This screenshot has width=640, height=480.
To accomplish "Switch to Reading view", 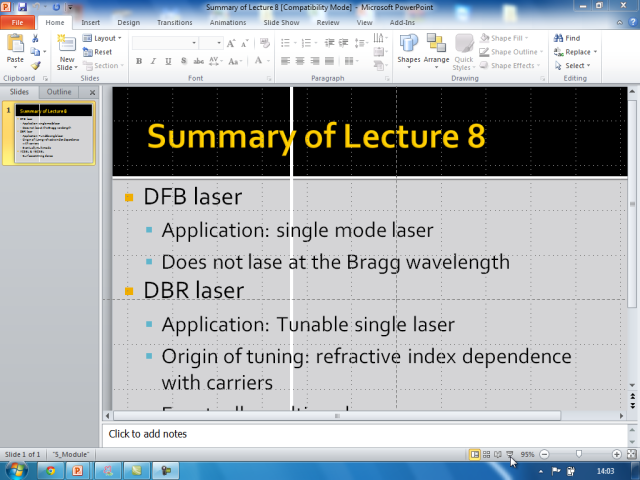I will [x=498, y=454].
